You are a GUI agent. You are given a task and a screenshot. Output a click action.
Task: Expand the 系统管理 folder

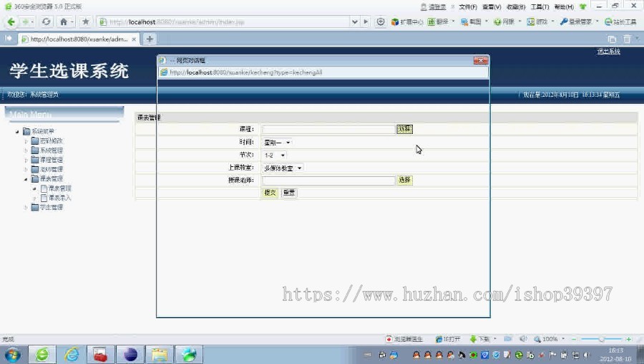coord(26,150)
